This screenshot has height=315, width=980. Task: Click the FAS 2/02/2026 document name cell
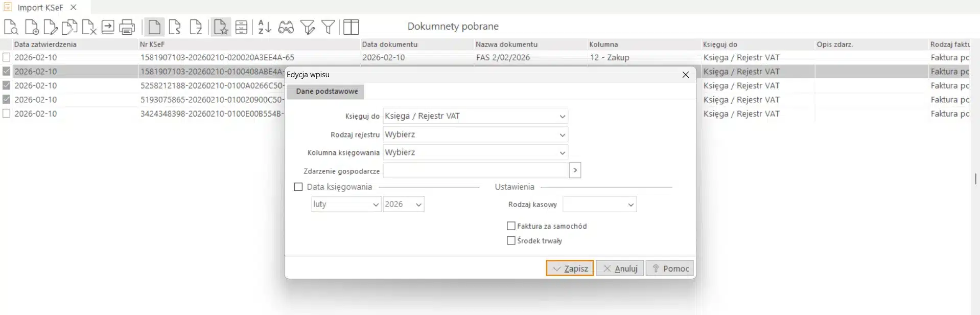[x=503, y=57]
